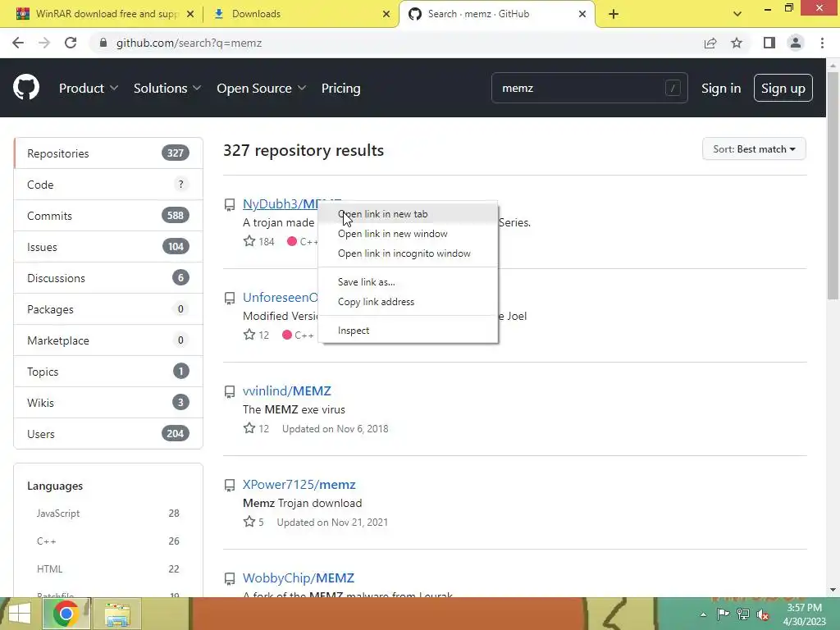
Task: Bookmark this page with the star icon
Action: click(737, 43)
